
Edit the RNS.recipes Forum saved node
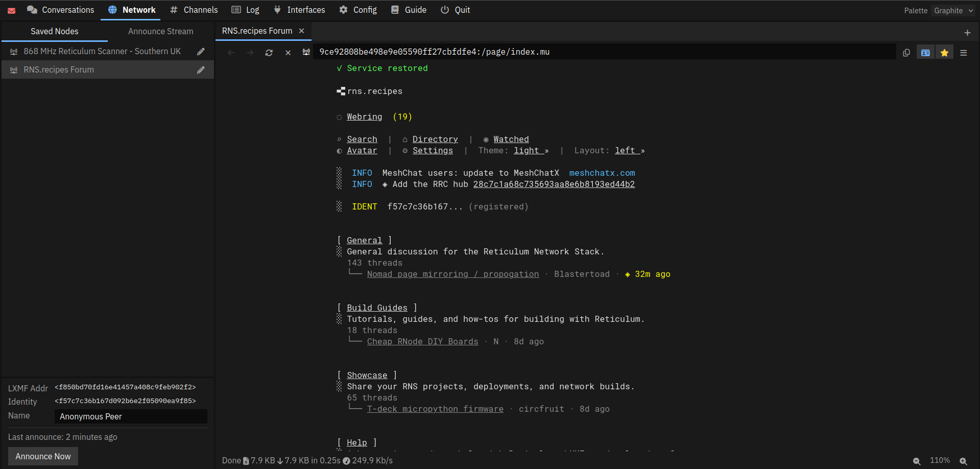point(201,70)
